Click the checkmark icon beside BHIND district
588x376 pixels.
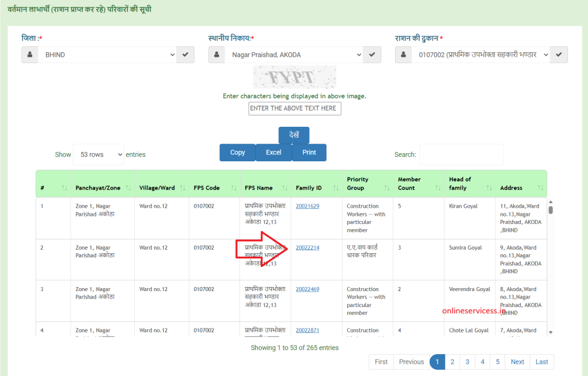pyautogui.click(x=185, y=55)
